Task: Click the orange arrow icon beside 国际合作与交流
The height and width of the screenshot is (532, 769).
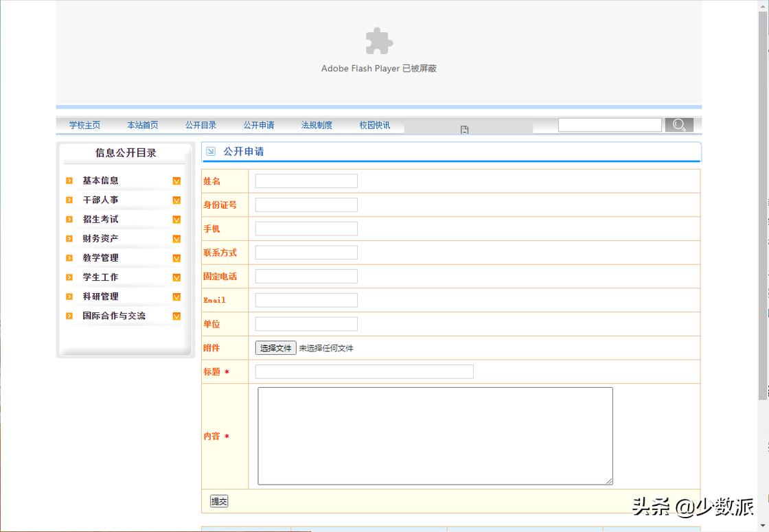Action: [69, 316]
